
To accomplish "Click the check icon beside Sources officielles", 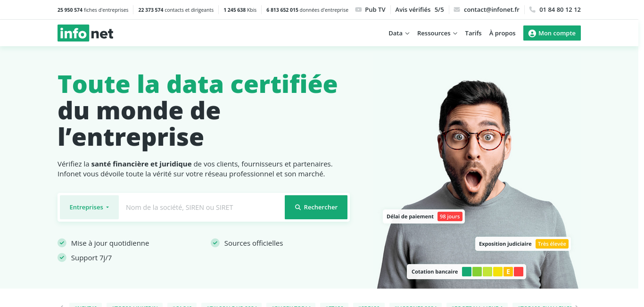I will (x=215, y=243).
